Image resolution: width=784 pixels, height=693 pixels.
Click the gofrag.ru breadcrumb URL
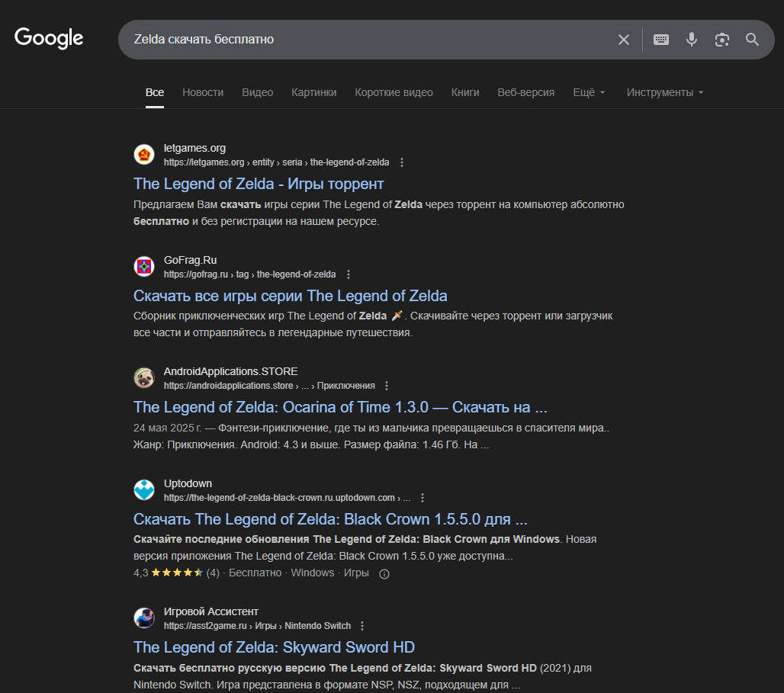coord(249,274)
